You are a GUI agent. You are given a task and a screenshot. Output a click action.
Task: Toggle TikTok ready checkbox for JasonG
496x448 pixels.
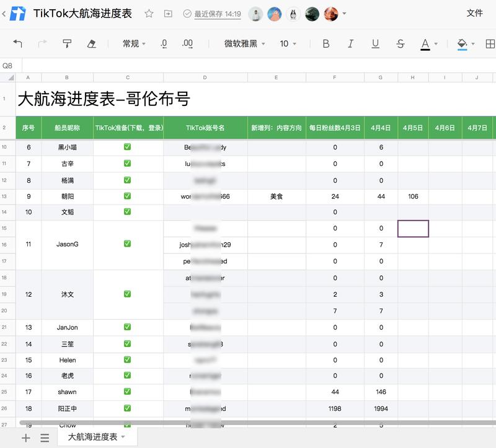pos(127,244)
